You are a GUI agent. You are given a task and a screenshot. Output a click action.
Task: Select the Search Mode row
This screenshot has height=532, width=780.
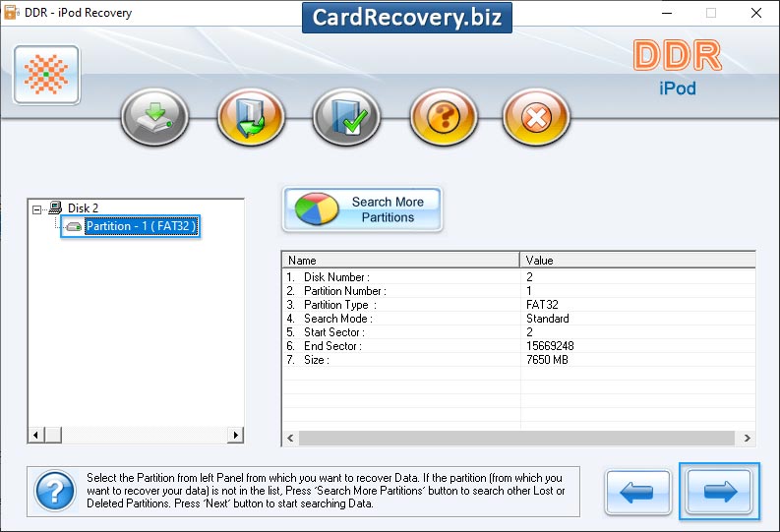[518, 319]
